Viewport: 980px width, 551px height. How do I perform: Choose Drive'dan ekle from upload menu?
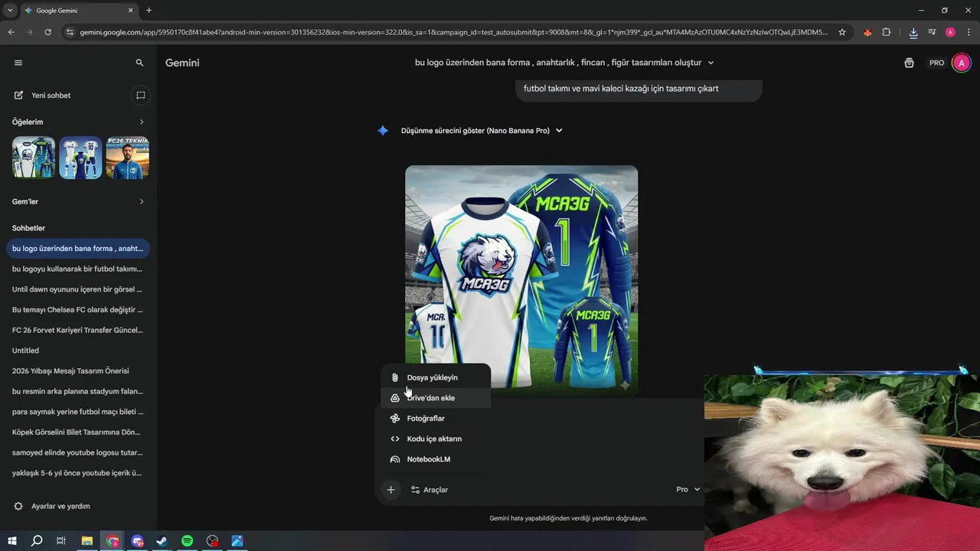(436, 398)
